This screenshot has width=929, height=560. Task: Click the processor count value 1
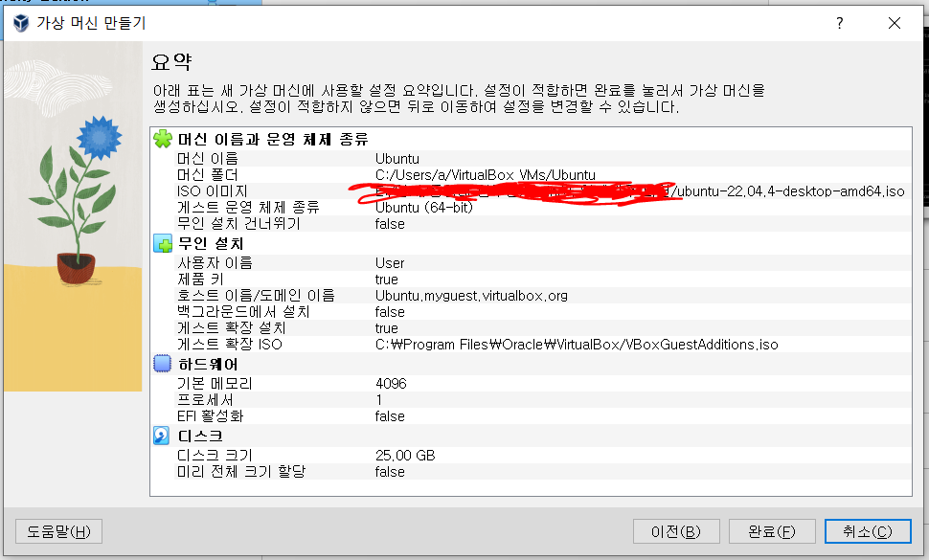point(379,400)
